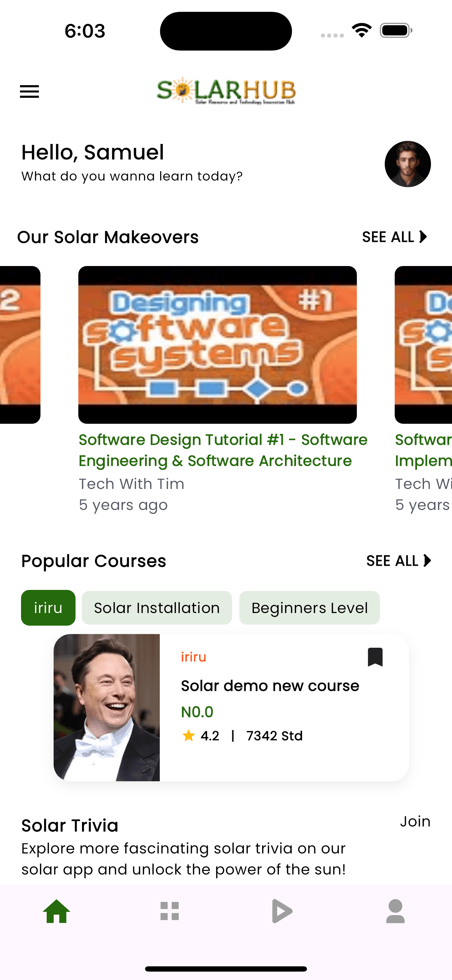Expand See All for Solar Makeovers

395,237
